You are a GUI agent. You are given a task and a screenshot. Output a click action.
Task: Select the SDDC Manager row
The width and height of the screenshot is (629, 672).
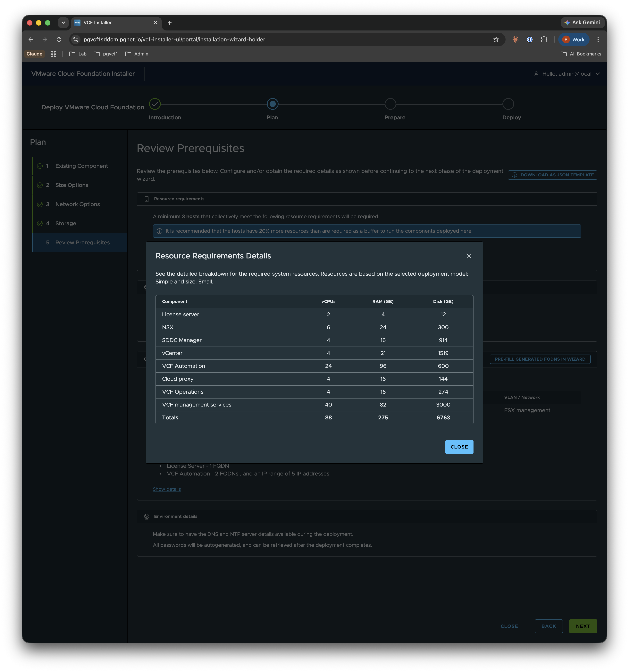pos(314,340)
